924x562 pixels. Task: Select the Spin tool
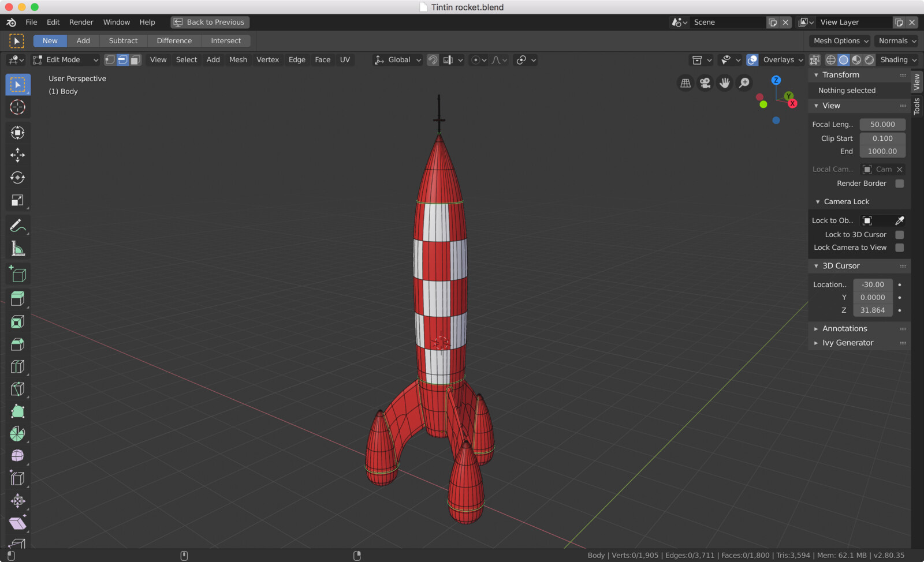pyautogui.click(x=18, y=433)
